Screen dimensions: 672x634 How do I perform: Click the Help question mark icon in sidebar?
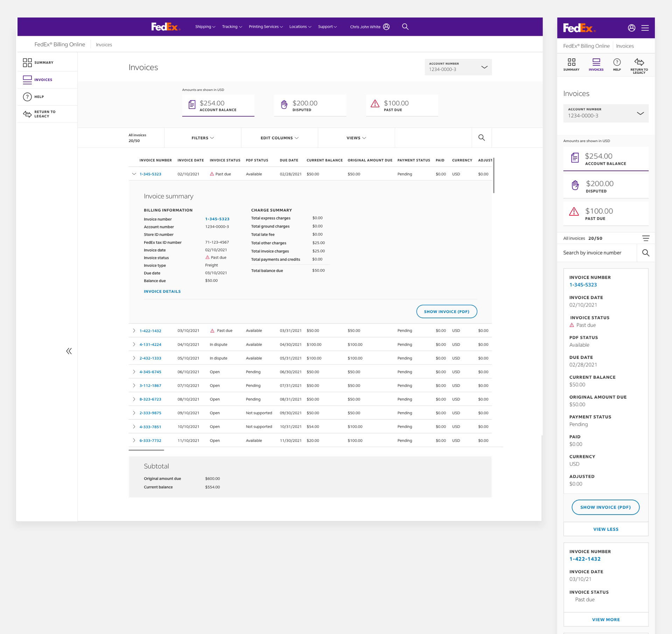coord(27,97)
